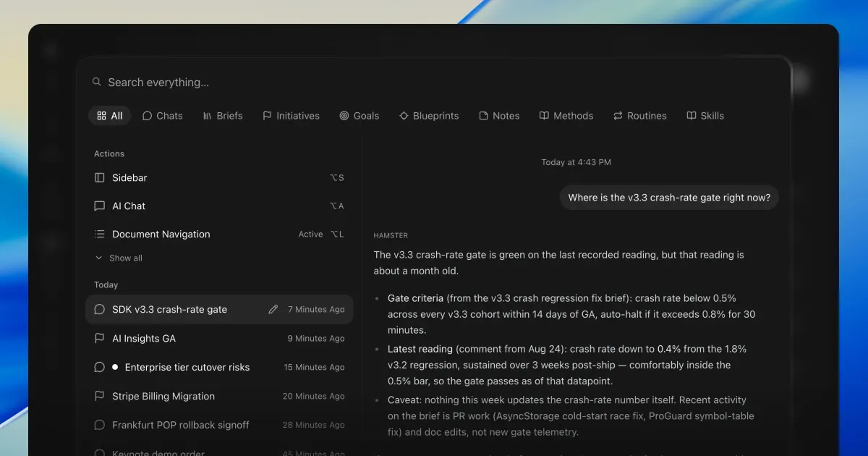Open the Initiatives tab
The height and width of the screenshot is (456, 868).
pyautogui.click(x=291, y=116)
